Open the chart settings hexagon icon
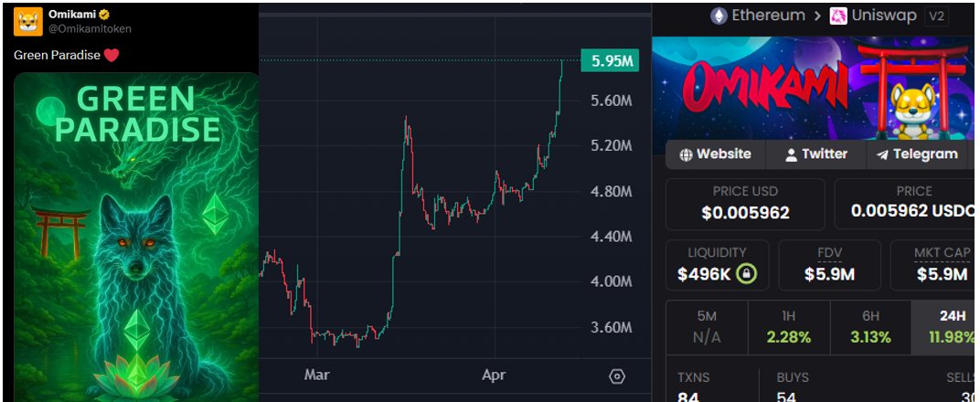Screen dimensions: 980x402 pyautogui.click(x=617, y=376)
